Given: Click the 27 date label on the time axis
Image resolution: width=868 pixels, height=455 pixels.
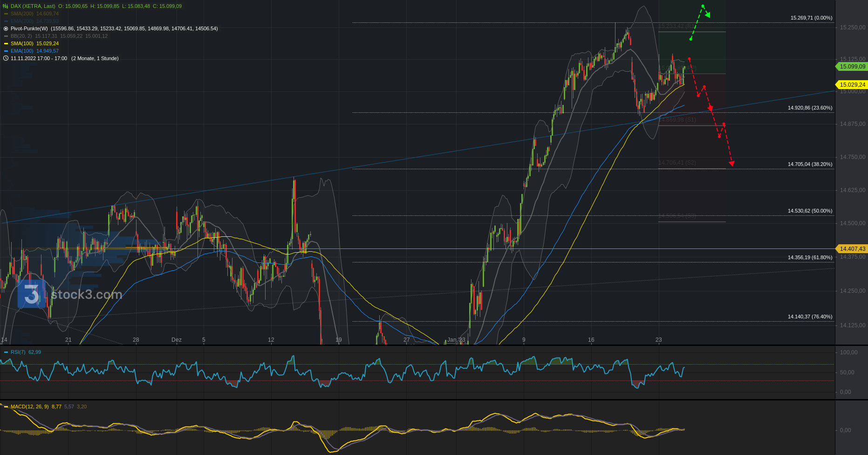Looking at the screenshot, I should click(x=407, y=340).
